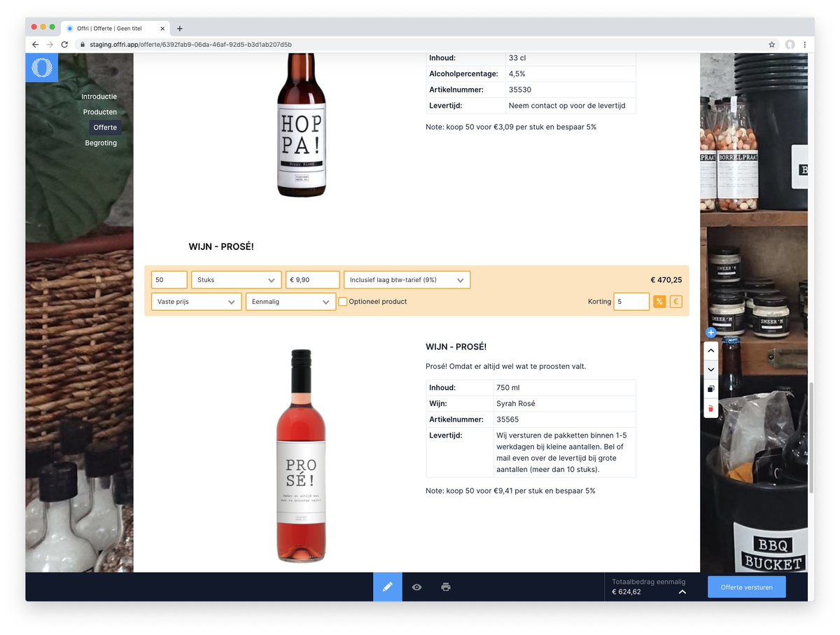840x635 pixels.
Task: Click article number 35565 cell
Action: click(x=564, y=419)
